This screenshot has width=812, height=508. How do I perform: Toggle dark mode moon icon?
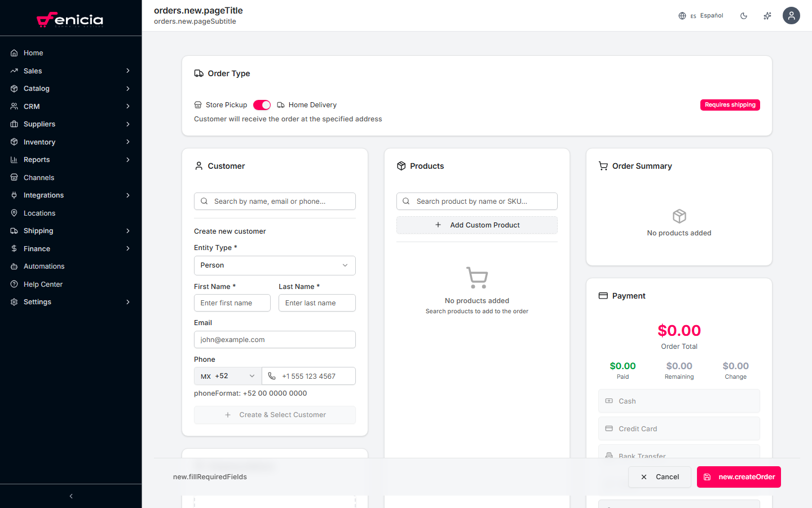[744, 16]
